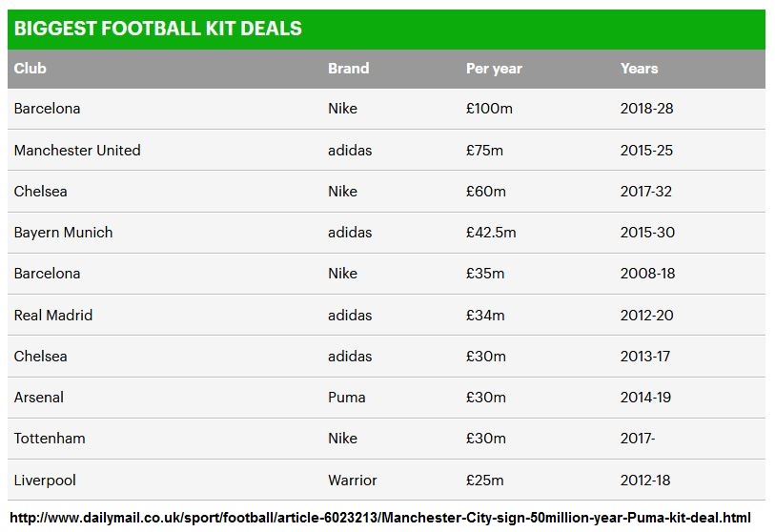Screen dimensions: 775x532
Task: Click the Brand column header
Action: click(x=348, y=69)
